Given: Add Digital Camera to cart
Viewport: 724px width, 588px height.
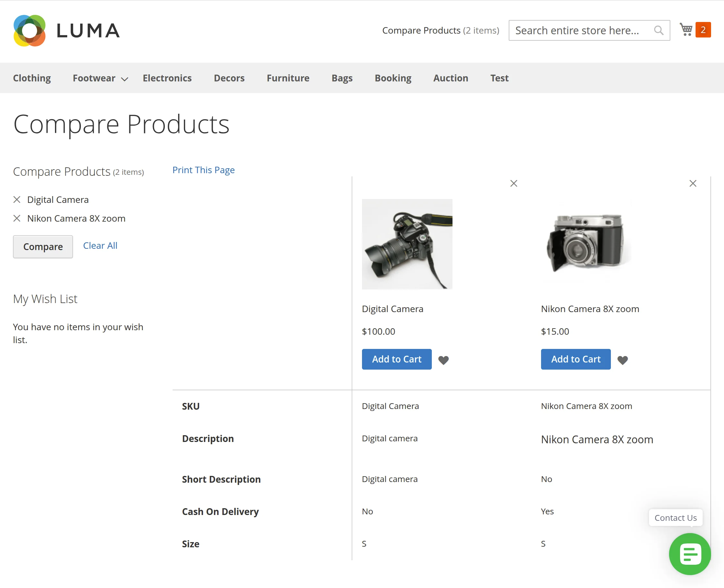Looking at the screenshot, I should click(397, 359).
